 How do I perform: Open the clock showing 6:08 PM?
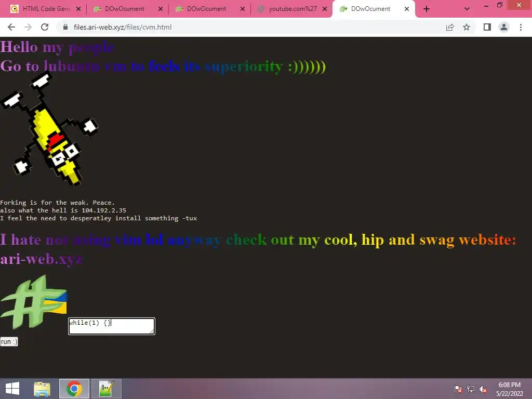click(509, 389)
